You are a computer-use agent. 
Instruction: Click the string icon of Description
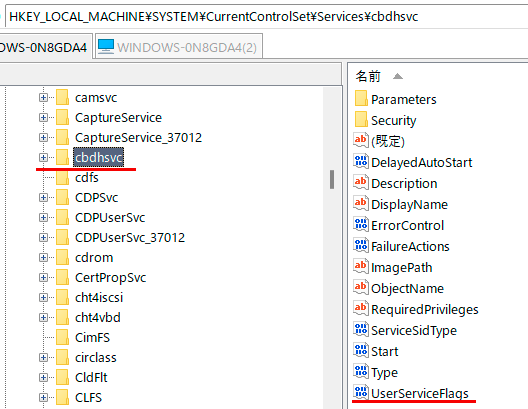pyautogui.click(x=361, y=182)
